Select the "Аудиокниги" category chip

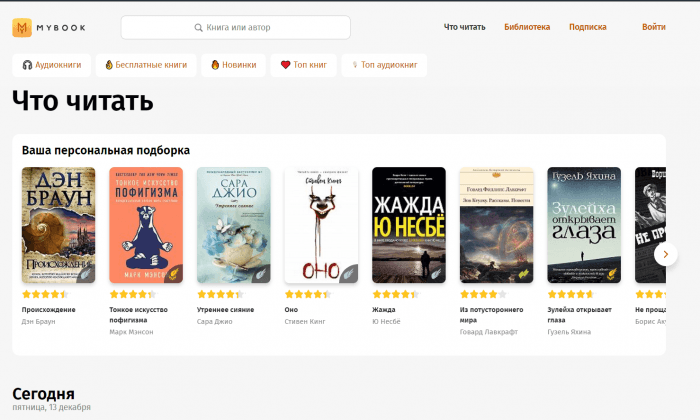click(52, 65)
